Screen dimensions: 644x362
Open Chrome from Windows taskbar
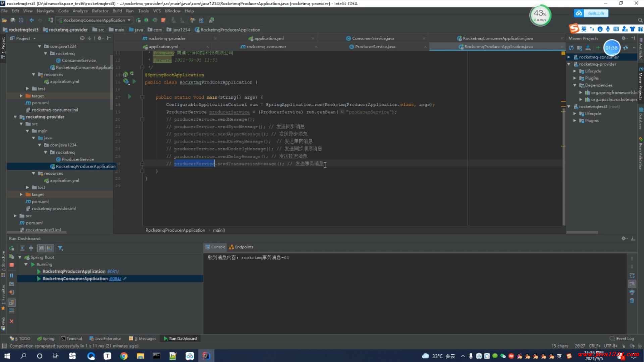pos(124,356)
